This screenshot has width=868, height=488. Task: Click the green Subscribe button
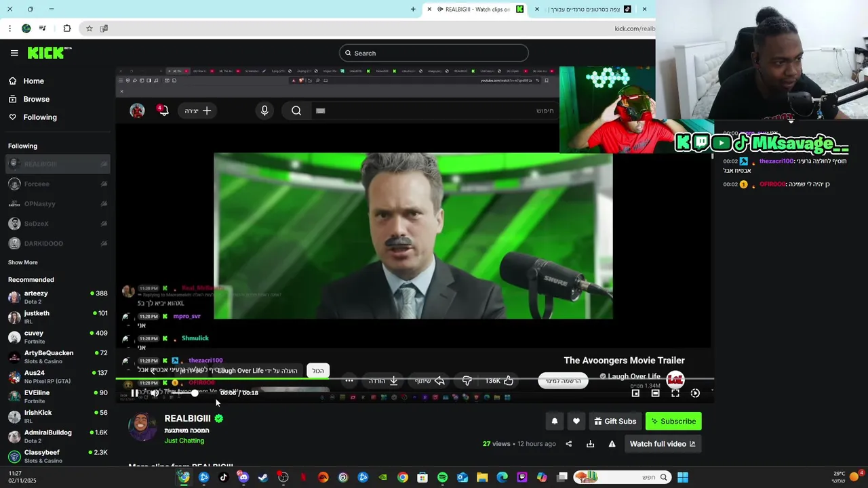673,422
